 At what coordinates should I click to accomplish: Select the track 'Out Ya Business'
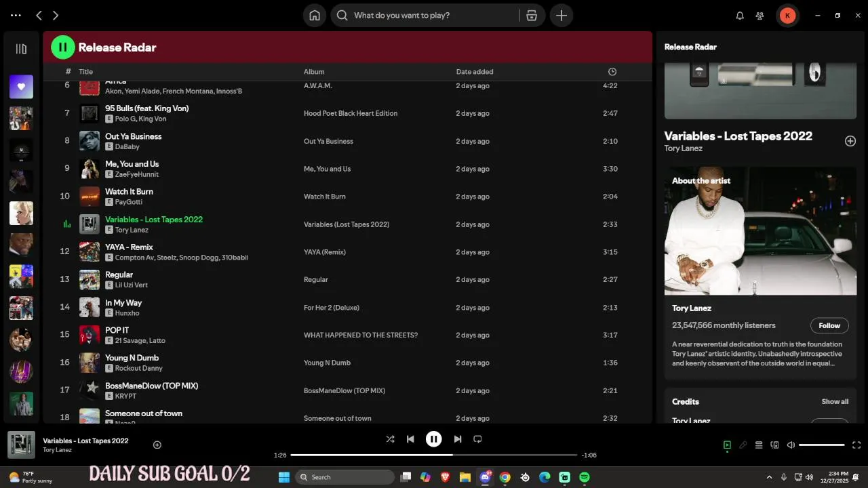click(133, 136)
